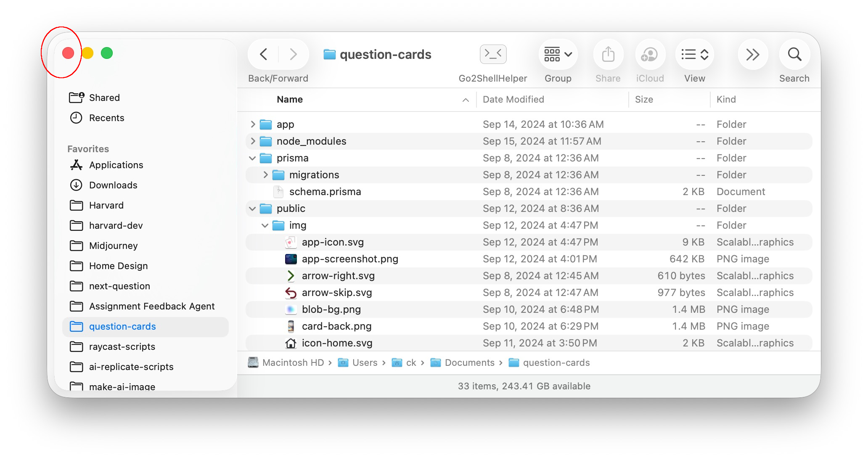
Task: Open raycast-scripts sidebar folder
Action: [145, 346]
